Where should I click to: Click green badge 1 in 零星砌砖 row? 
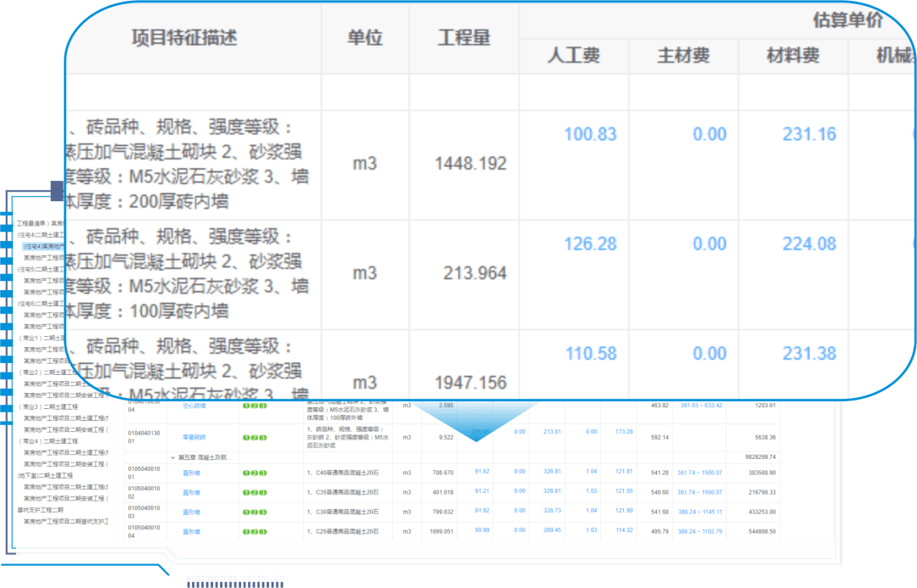246,437
